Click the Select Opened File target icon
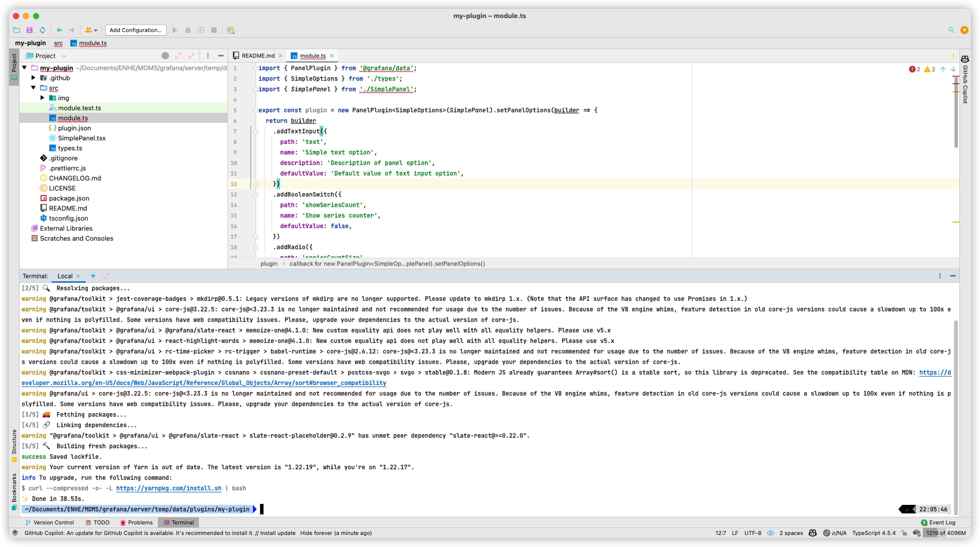This screenshot has width=980, height=547. [165, 56]
